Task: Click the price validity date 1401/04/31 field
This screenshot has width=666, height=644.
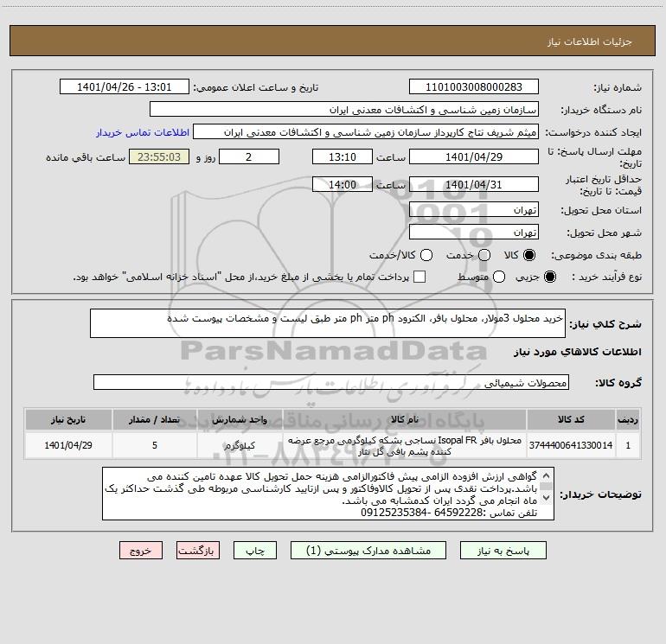Action: (x=474, y=184)
